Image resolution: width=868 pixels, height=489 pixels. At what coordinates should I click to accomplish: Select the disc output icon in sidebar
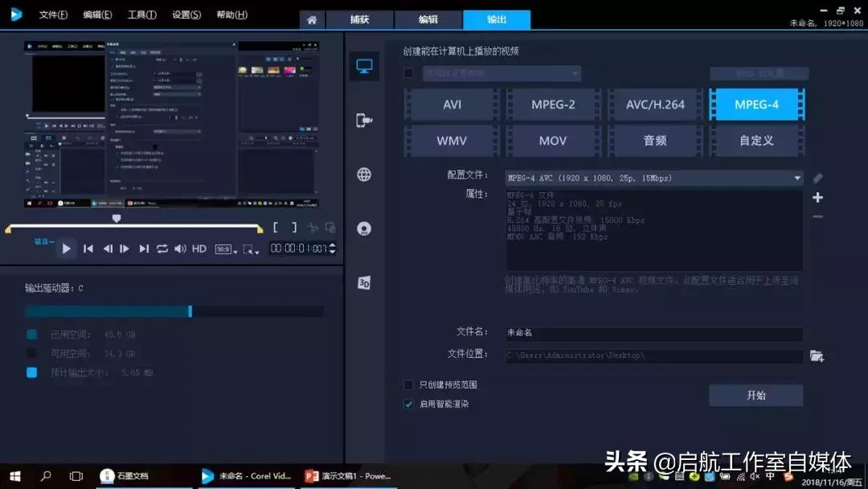coord(363,228)
